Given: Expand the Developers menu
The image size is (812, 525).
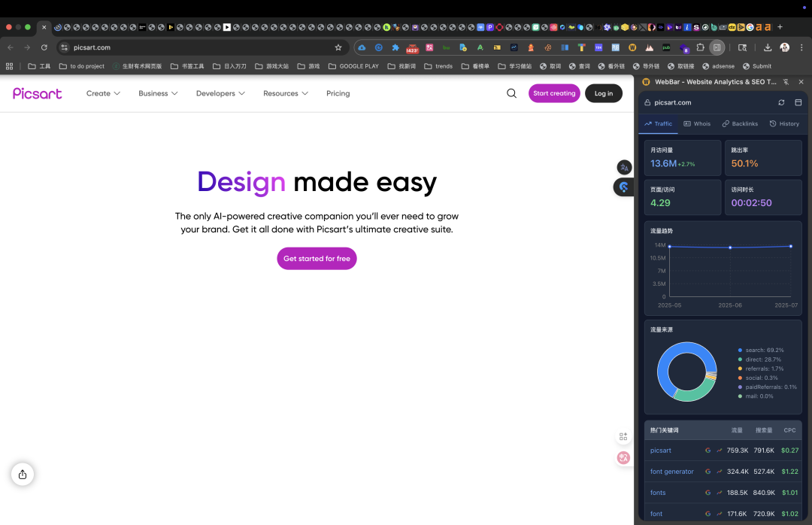Looking at the screenshot, I should [x=220, y=93].
